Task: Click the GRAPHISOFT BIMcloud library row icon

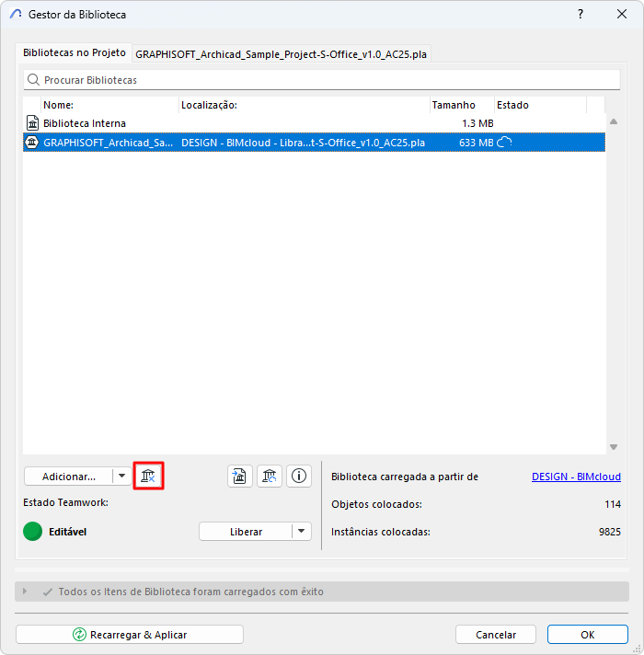Action: click(32, 143)
